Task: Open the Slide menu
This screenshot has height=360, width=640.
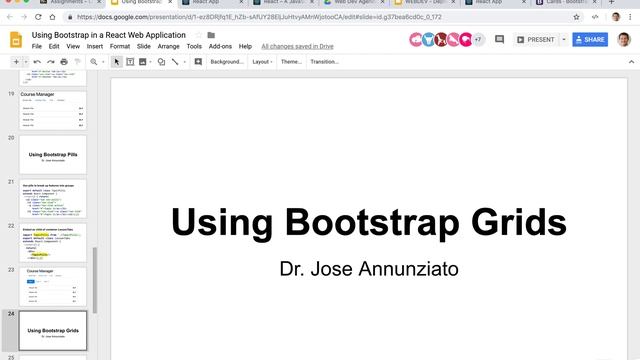Action: pos(144,47)
